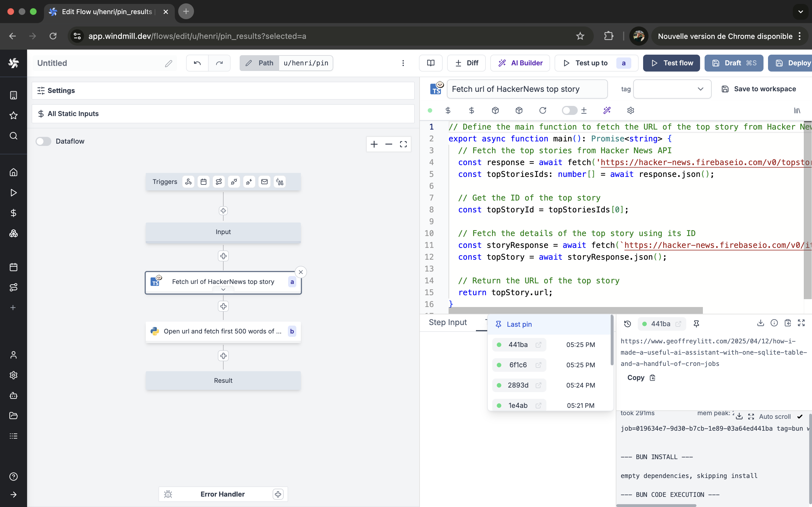Click the Test flow button
The image size is (812, 507).
(x=671, y=63)
